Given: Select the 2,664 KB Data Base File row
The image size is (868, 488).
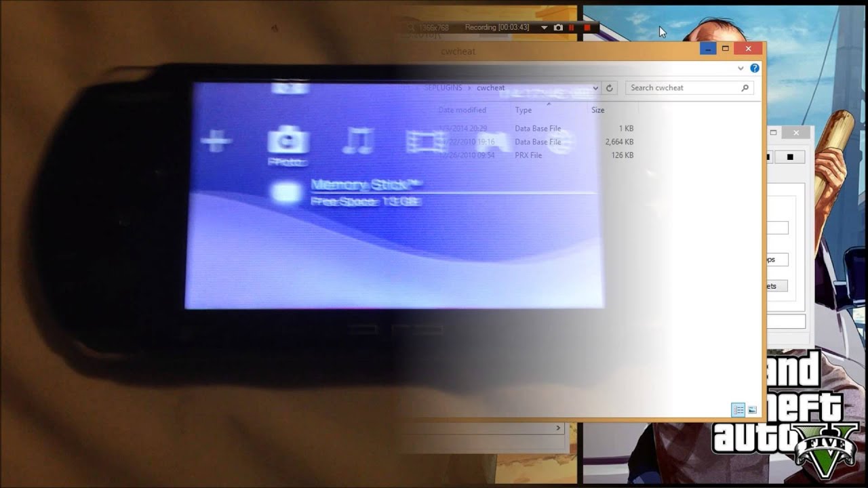Looking at the screenshot, I should [536, 142].
